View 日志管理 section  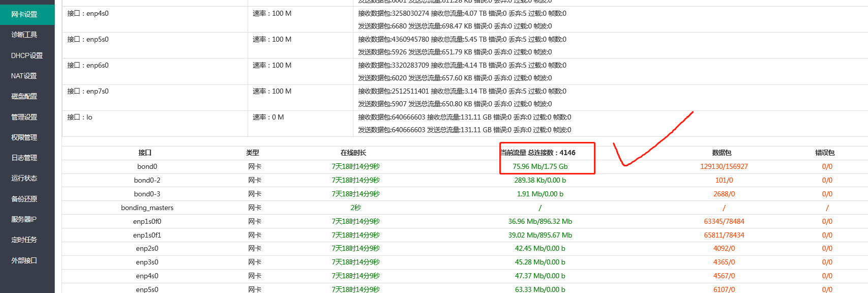[x=24, y=158]
